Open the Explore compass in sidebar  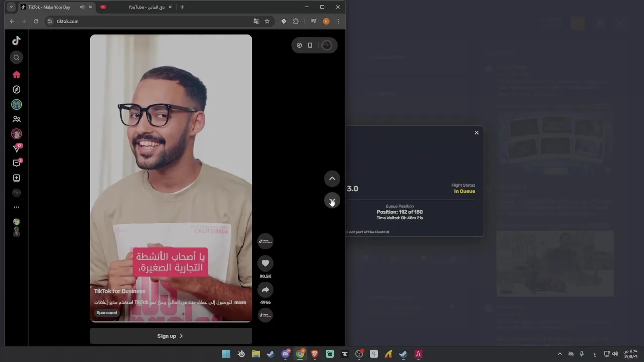pyautogui.click(x=16, y=89)
